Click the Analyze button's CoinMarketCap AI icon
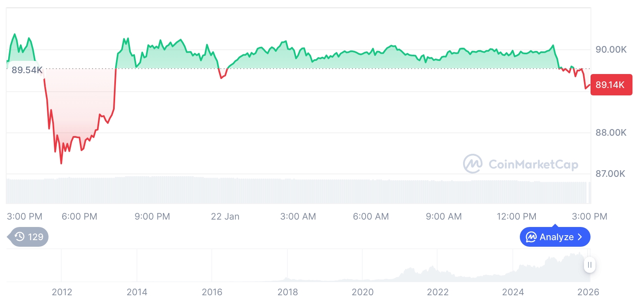The width and height of the screenshot is (644, 301). (x=531, y=237)
